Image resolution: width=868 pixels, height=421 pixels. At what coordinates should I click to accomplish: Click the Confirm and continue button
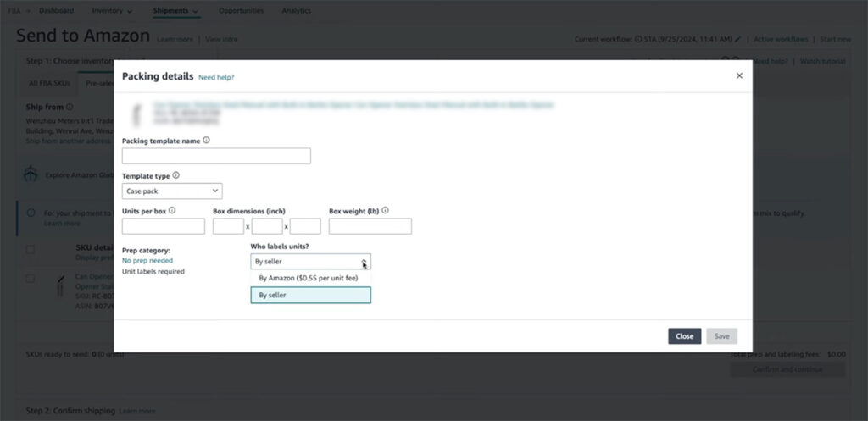click(x=787, y=369)
